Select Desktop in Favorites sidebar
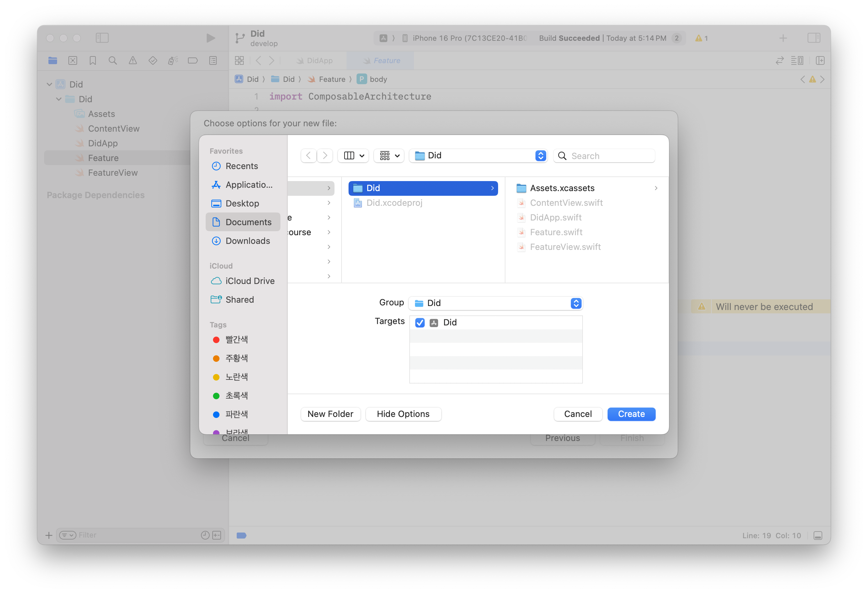Screen dimensions: 868x594 243,203
